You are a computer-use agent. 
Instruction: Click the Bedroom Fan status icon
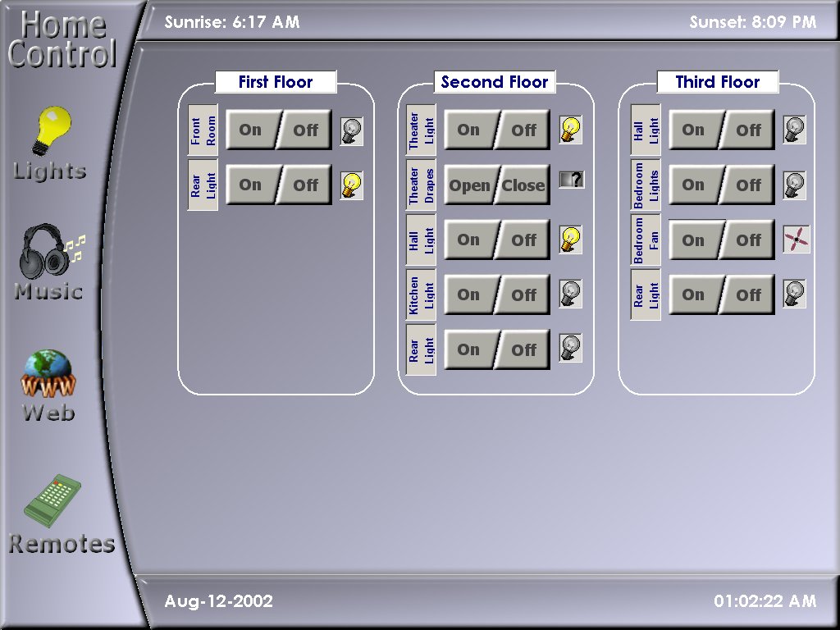click(796, 240)
